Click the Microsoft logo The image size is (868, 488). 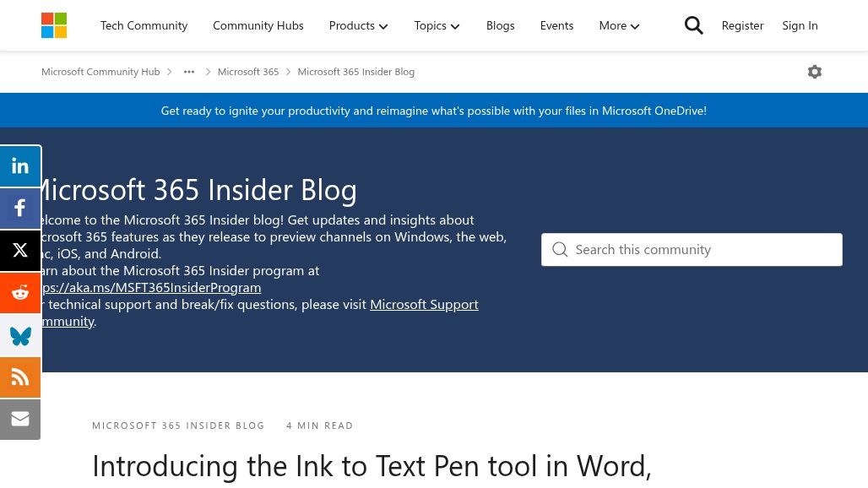(x=54, y=25)
